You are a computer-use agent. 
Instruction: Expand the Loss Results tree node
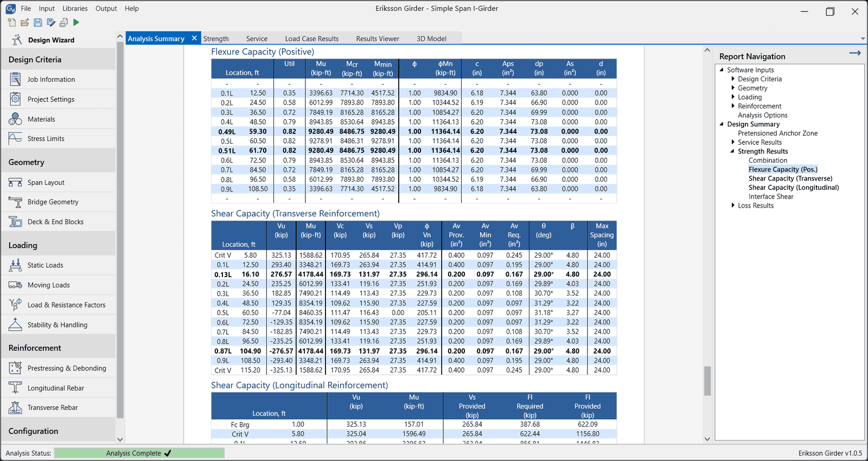click(x=733, y=206)
